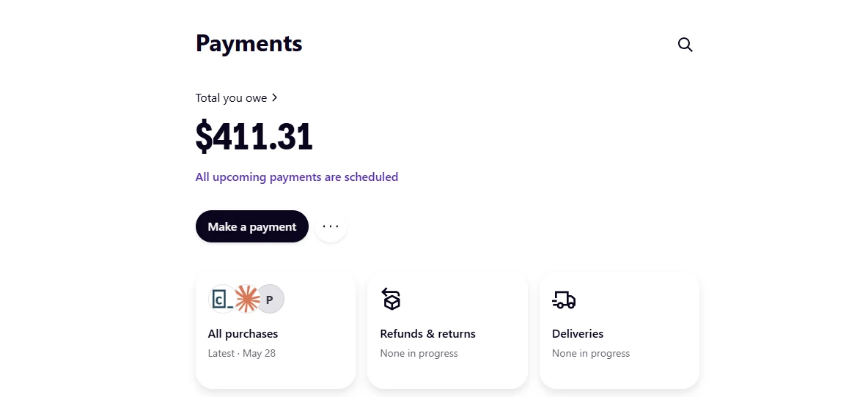The image size is (868, 397).
Task: Click the refunds box return icon
Action: [x=391, y=299]
